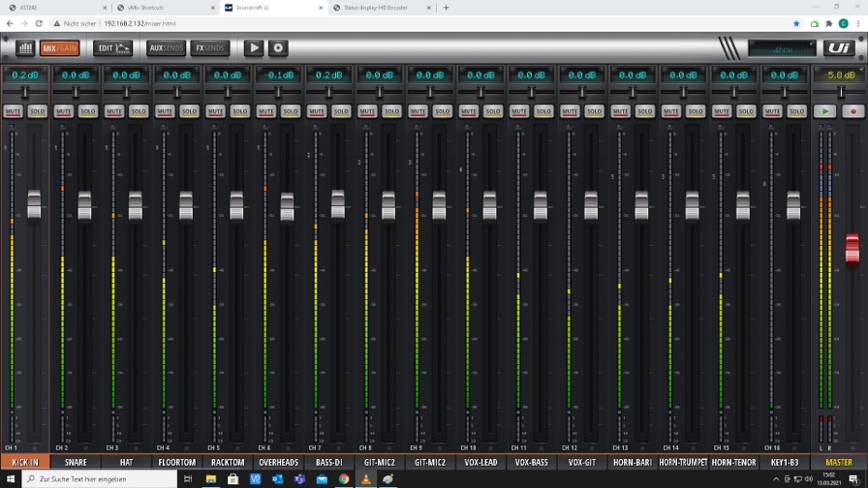Reload the mixer page
This screenshot has height=488, width=868.
(39, 23)
